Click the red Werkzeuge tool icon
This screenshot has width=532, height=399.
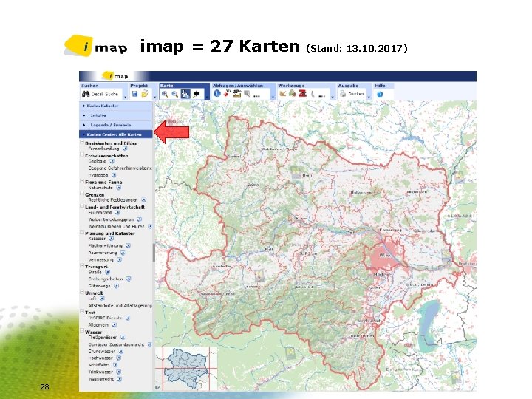click(x=303, y=93)
